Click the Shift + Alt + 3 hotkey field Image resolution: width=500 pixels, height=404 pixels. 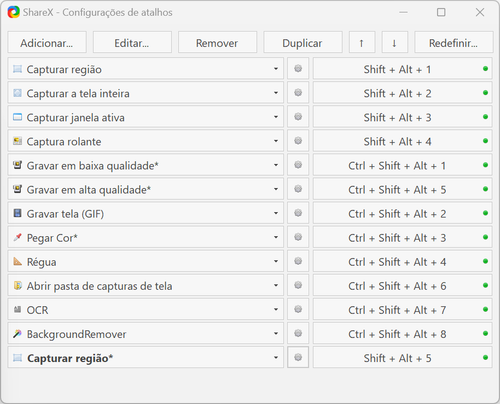tap(402, 117)
